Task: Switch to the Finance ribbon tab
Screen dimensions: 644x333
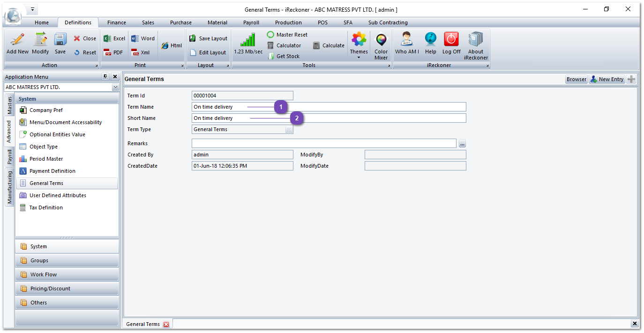Action: click(116, 22)
